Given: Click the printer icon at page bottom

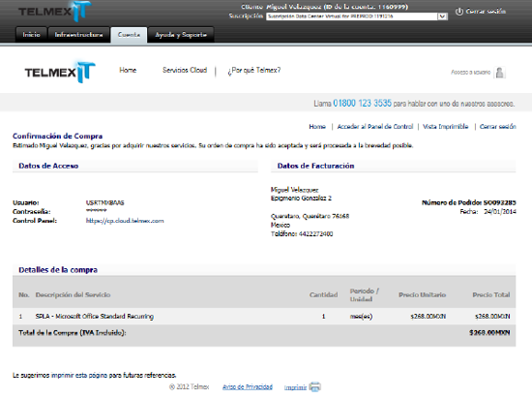Looking at the screenshot, I should tap(315, 386).
